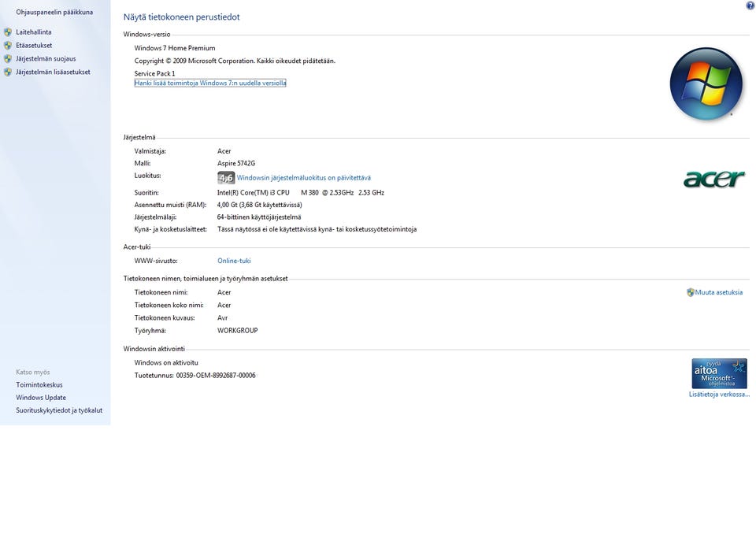
Task: Click the Avr computer description value
Action: point(222,318)
